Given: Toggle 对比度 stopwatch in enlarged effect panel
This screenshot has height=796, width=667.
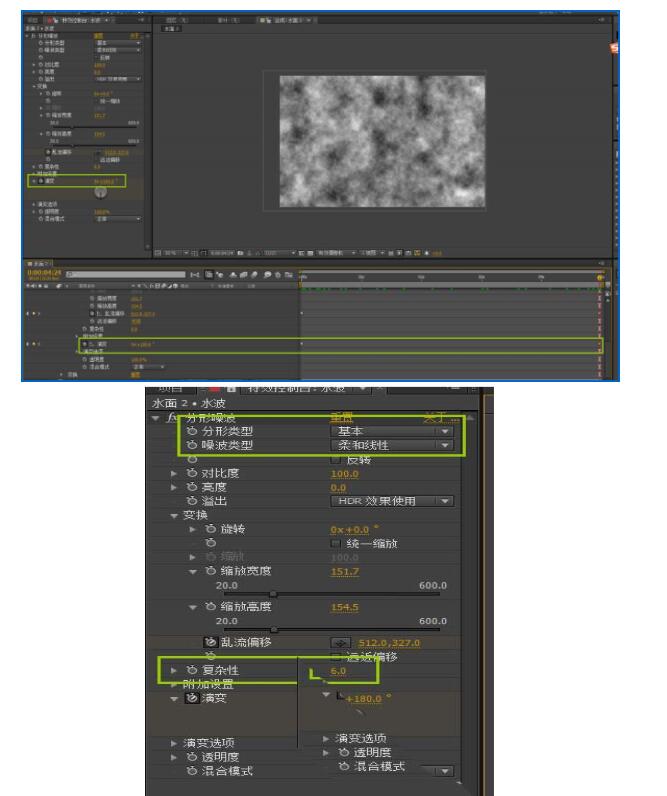Looking at the screenshot, I should (191, 473).
